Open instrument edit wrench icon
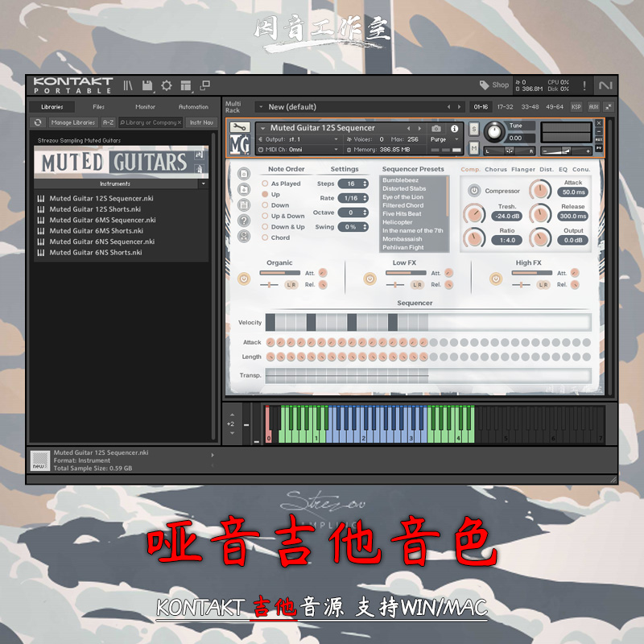 click(239, 127)
